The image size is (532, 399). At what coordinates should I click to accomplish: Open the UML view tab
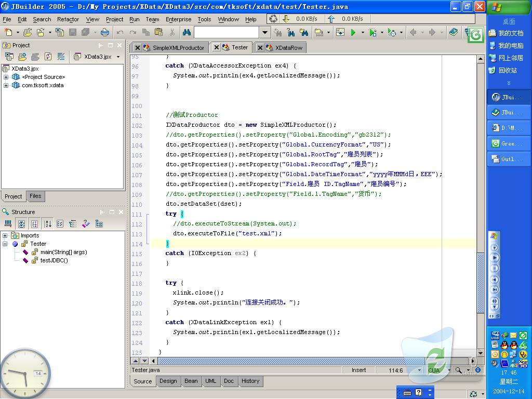(x=210, y=381)
